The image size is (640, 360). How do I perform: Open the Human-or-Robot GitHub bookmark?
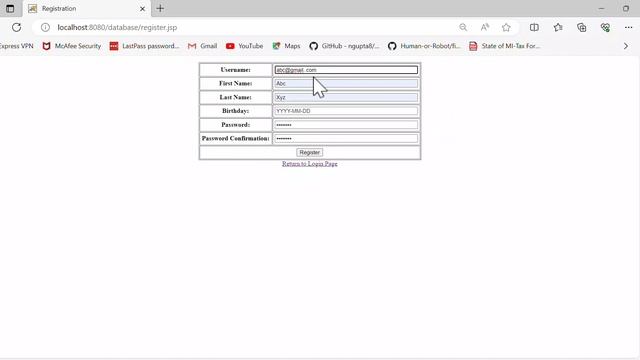point(424,46)
